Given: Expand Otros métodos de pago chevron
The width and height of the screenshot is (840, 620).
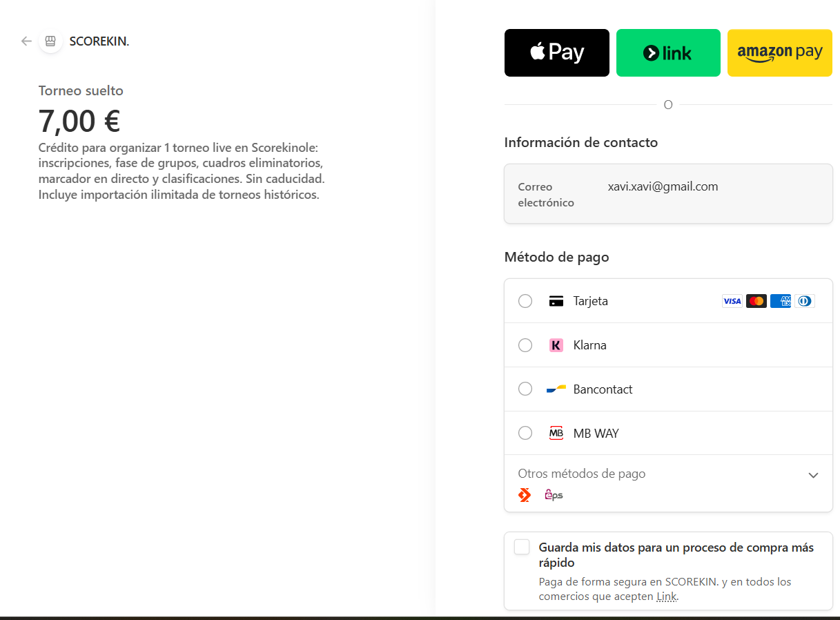Looking at the screenshot, I should click(x=813, y=475).
